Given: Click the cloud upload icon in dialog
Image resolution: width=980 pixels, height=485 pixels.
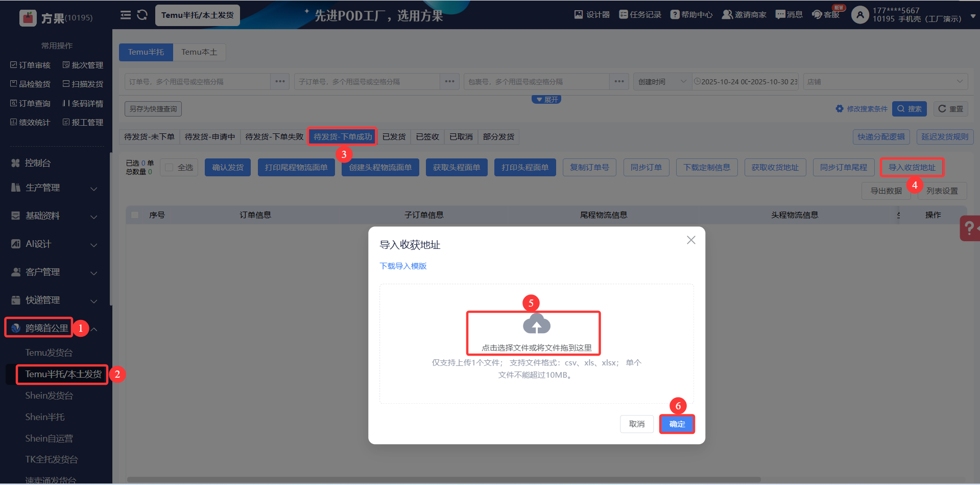Looking at the screenshot, I should click(537, 324).
